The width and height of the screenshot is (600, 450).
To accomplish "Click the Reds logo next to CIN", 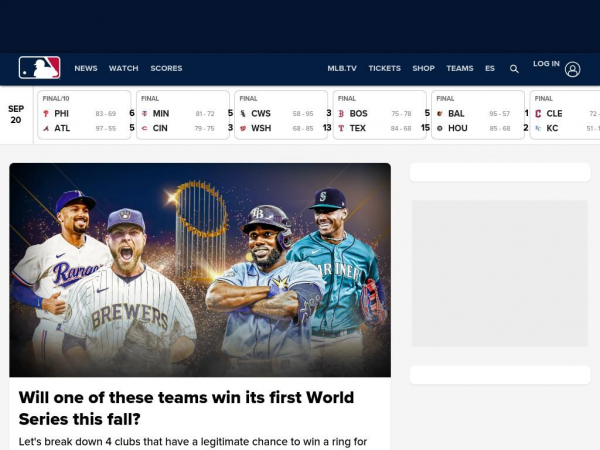I will click(144, 128).
